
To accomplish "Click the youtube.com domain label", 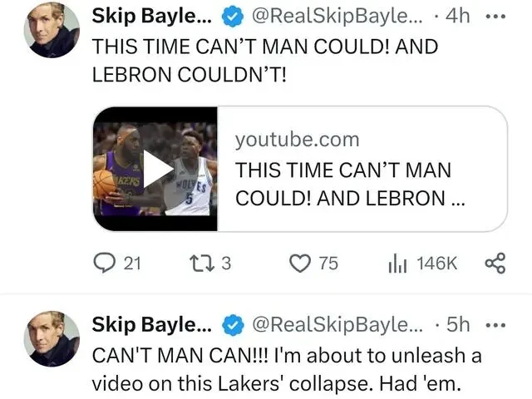I will tap(298, 140).
